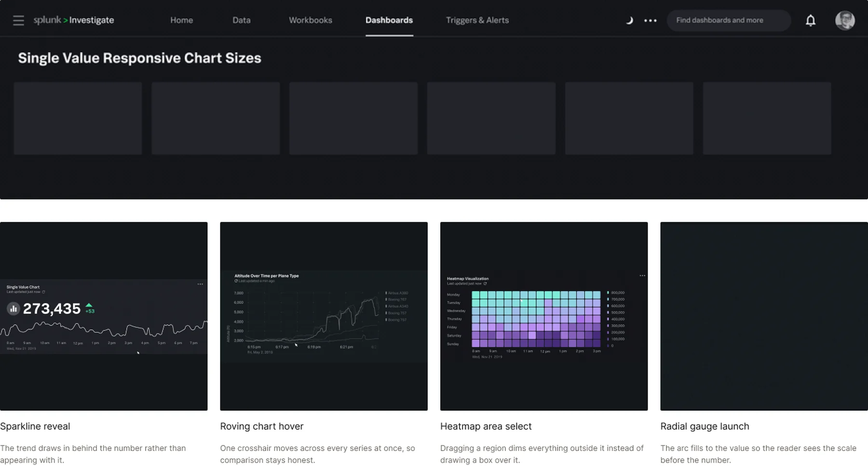This screenshot has width=868, height=466.
Task: Open the Workbooks tab
Action: [311, 20]
